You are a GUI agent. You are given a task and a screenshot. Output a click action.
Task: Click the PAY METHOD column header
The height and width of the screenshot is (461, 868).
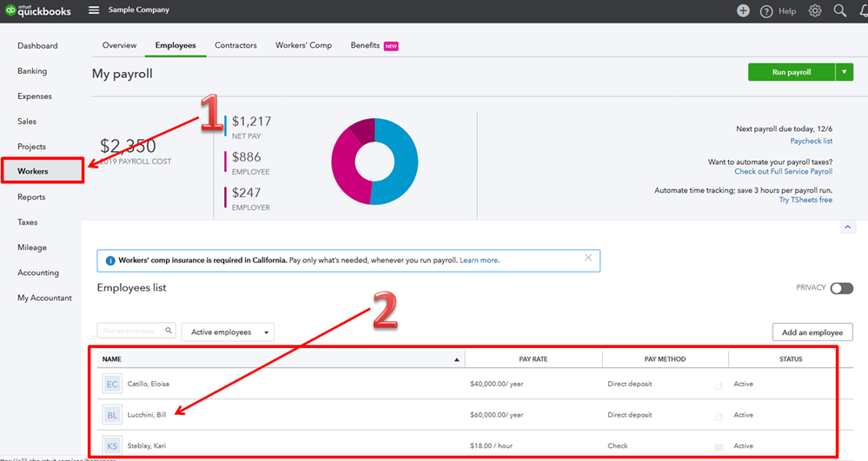[665, 359]
